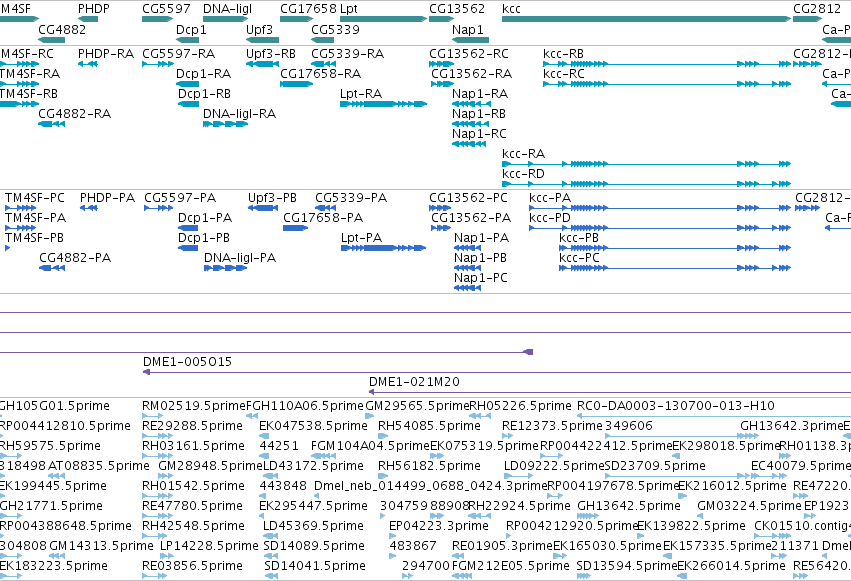Select the kcc gene bar
This screenshot has width=851, height=581.
click(646, 19)
